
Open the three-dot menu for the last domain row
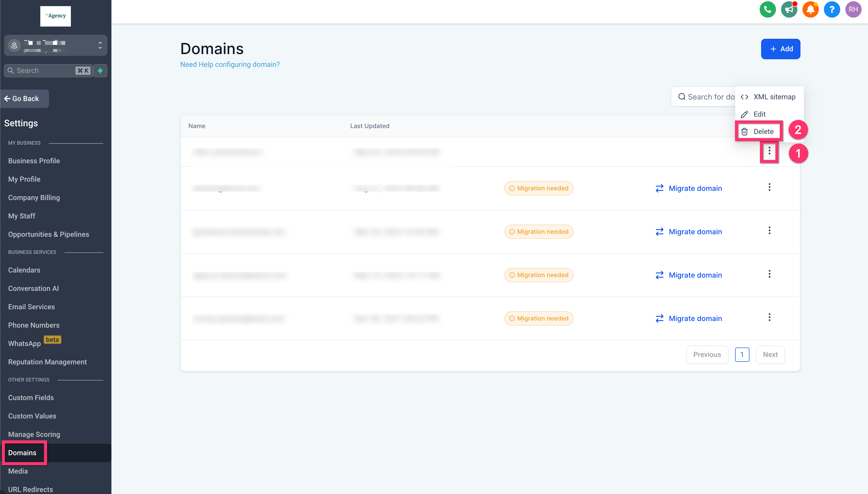769,317
